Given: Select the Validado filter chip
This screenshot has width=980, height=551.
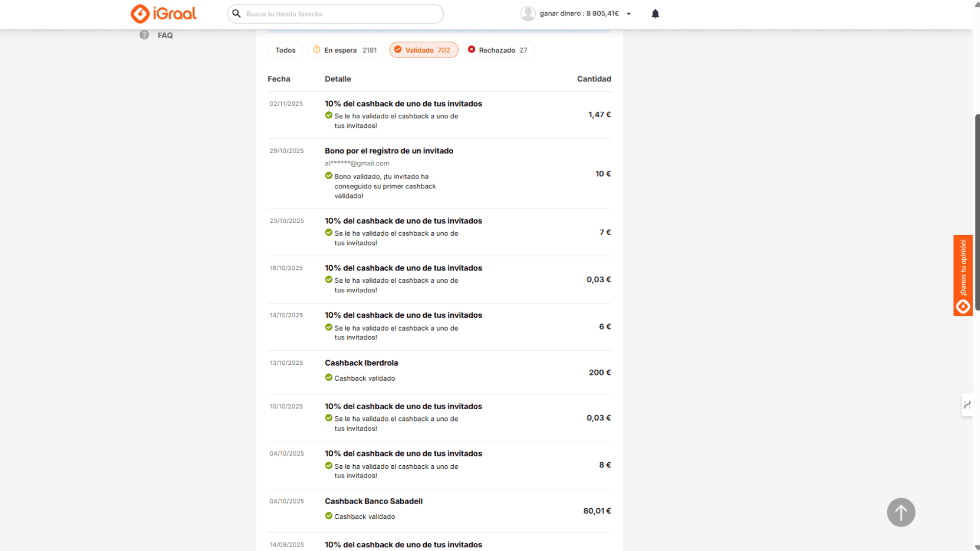Looking at the screenshot, I should click(424, 50).
